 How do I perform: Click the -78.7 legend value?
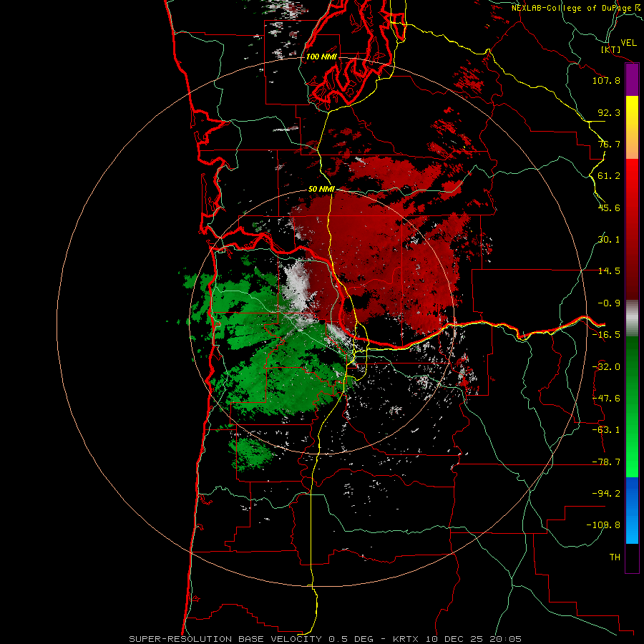pos(606,462)
